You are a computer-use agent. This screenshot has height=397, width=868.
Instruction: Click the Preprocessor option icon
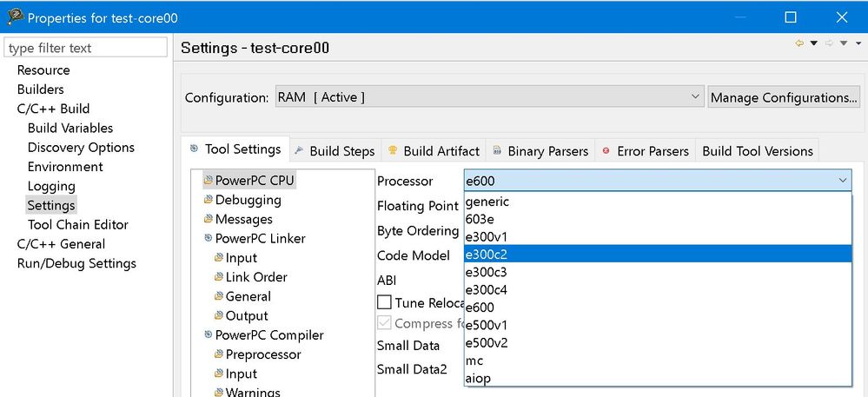(219, 354)
